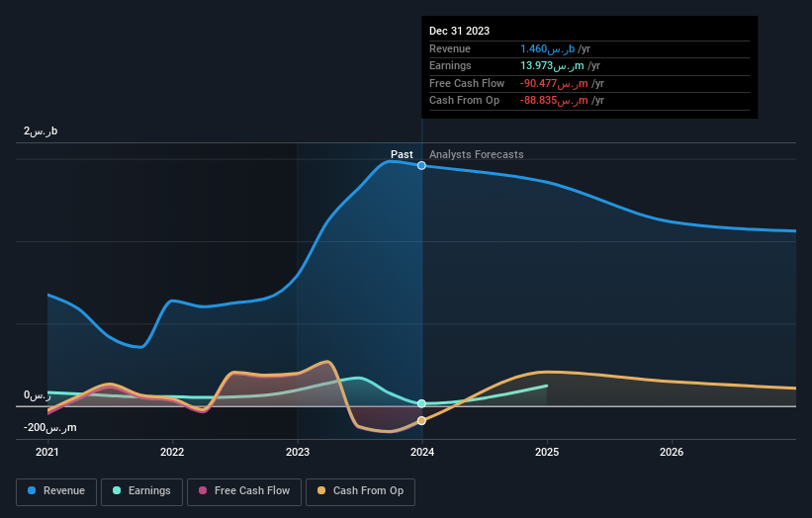The image size is (812, 518).
Task: Toggle the Cash From Op legend button
Action: (x=360, y=491)
